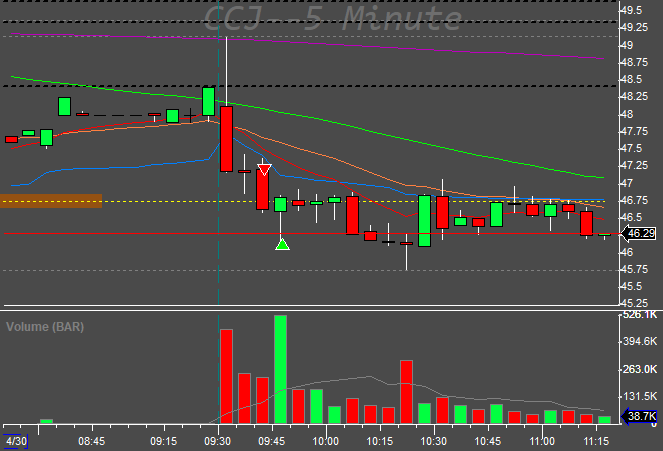663x451 pixels.
Task: Click the 45.5 price axis label
Action: coord(632,286)
